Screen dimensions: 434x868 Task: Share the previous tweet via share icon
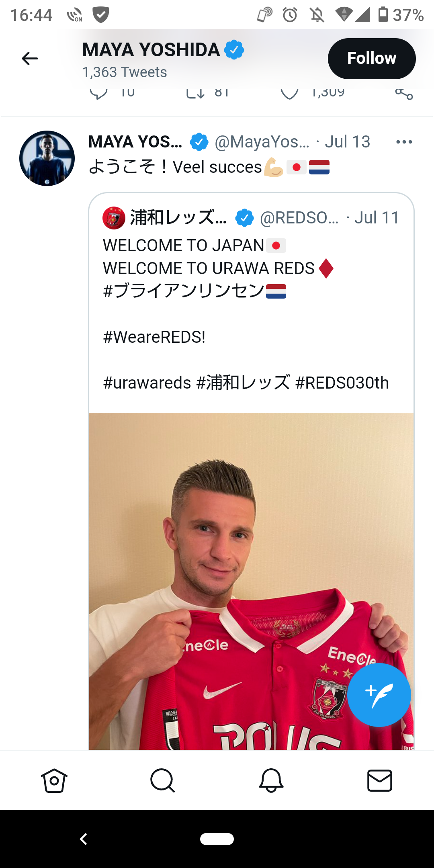[x=404, y=93]
